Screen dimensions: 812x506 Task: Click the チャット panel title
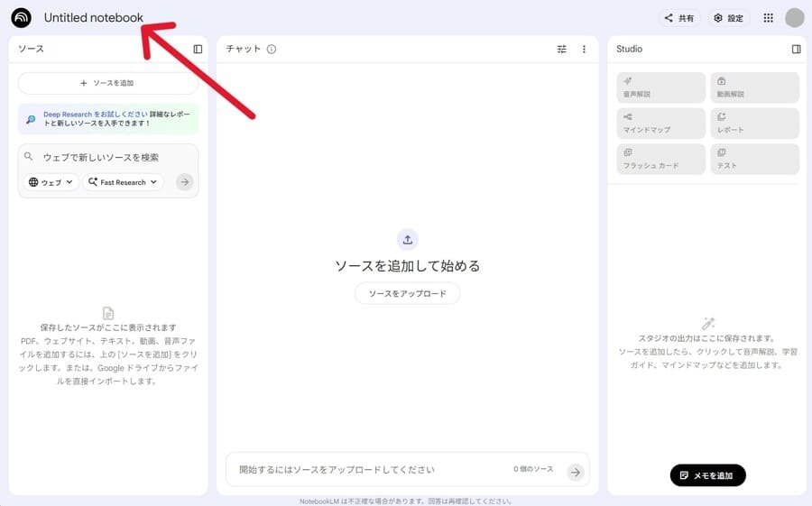pos(243,49)
